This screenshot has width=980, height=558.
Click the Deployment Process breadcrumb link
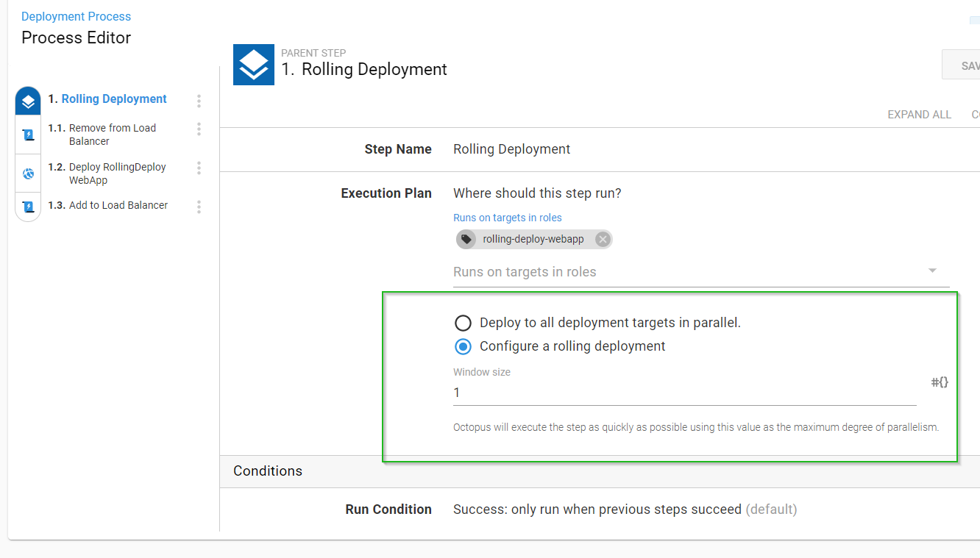tap(76, 16)
